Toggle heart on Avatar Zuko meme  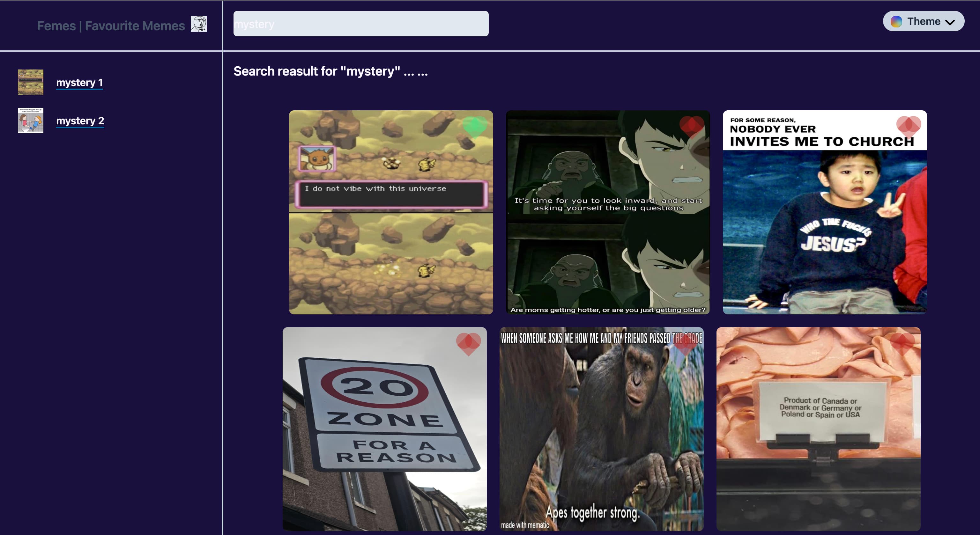692,126
